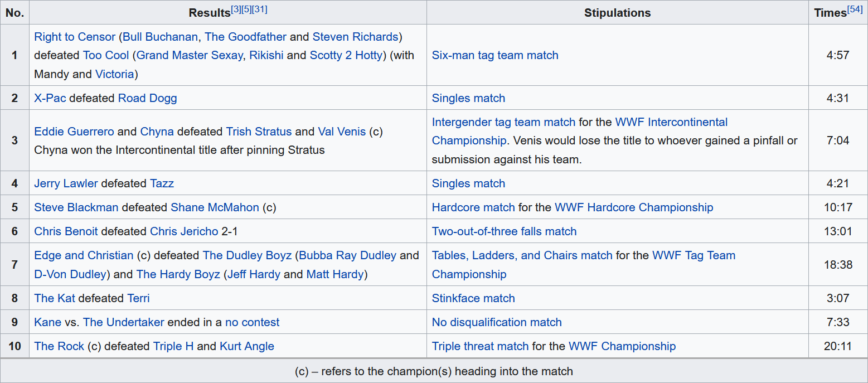Open Two-out-of-three falls match link
This screenshot has height=383, width=868.
(504, 232)
